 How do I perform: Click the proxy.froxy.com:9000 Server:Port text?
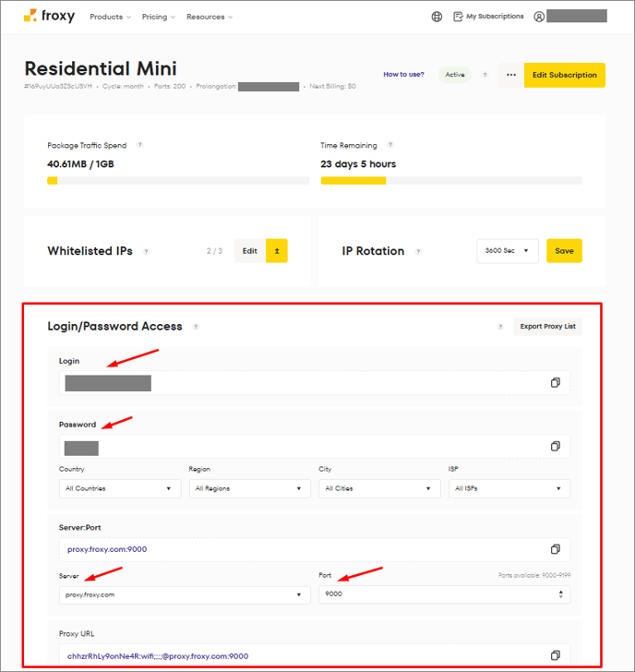[x=107, y=549]
